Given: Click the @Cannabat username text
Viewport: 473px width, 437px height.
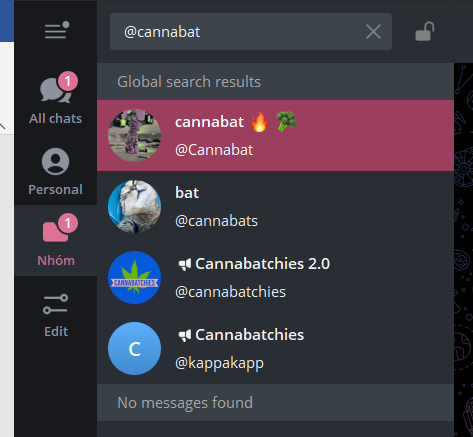Looking at the screenshot, I should pos(214,150).
